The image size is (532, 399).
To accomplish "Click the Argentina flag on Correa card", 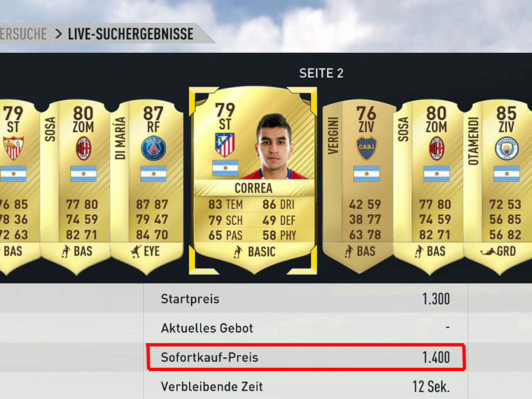I will point(225,168).
